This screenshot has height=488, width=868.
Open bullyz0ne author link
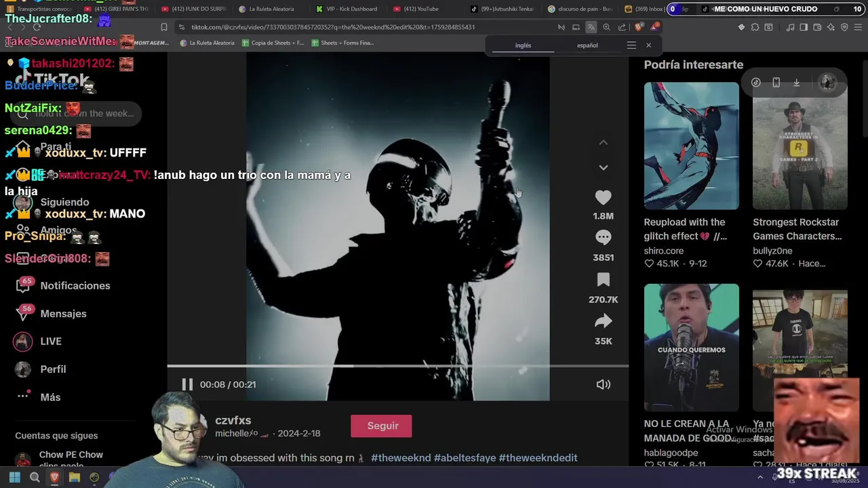click(772, 251)
